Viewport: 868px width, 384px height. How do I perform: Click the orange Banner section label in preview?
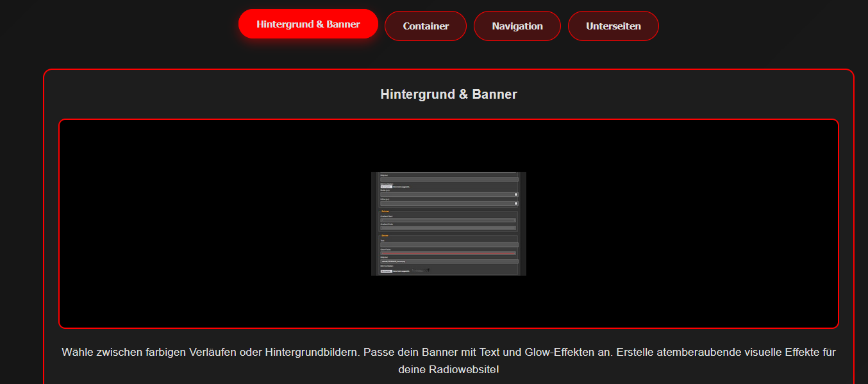[385, 235]
